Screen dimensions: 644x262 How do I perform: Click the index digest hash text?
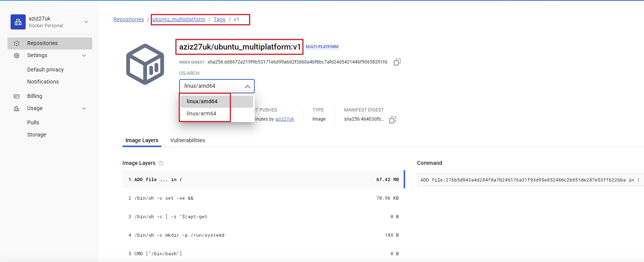coord(297,62)
